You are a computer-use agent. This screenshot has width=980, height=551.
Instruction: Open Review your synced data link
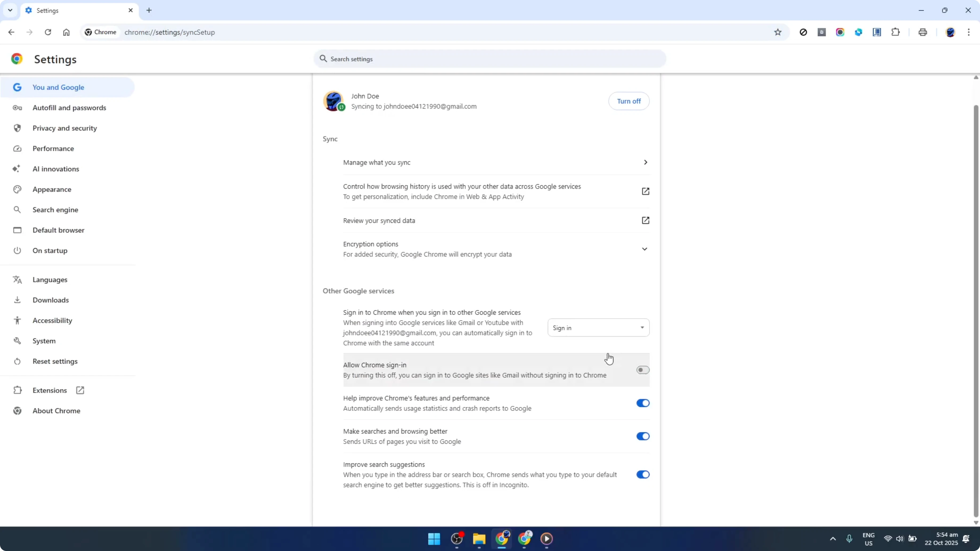coord(646,220)
